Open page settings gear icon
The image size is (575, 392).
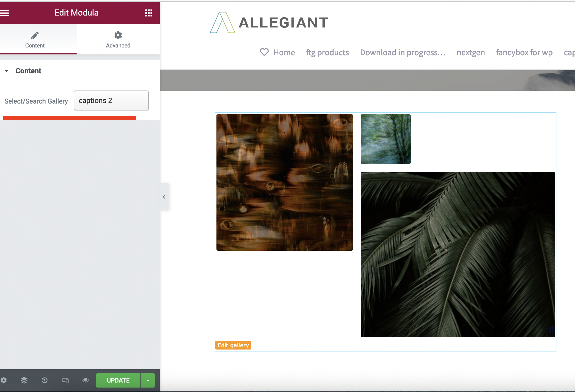(x=4, y=380)
